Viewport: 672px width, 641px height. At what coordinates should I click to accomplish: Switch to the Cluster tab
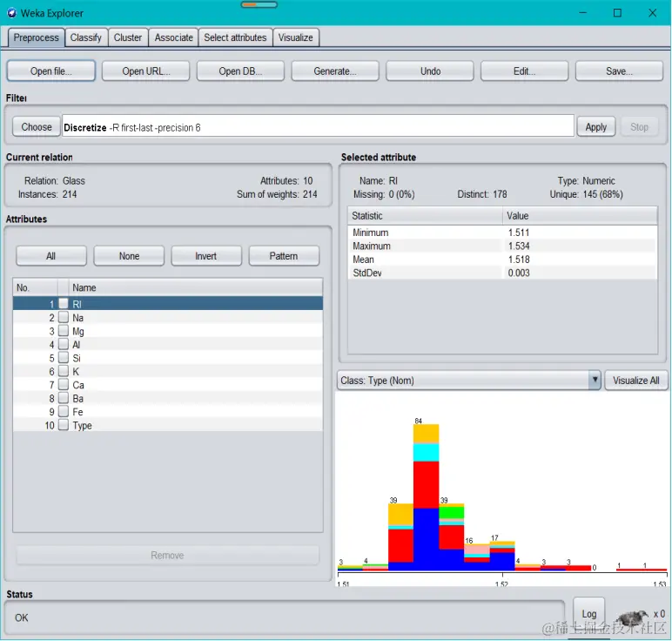(x=128, y=37)
